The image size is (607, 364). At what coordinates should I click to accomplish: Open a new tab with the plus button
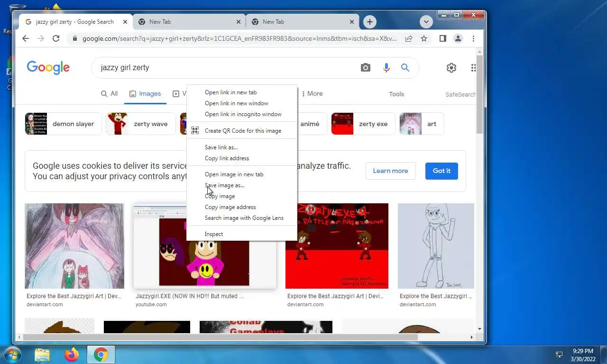click(370, 22)
